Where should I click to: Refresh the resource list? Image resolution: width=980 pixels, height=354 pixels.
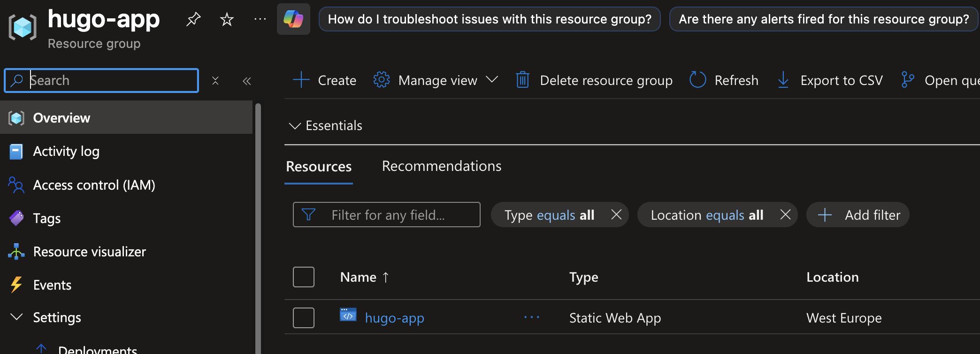click(x=724, y=80)
